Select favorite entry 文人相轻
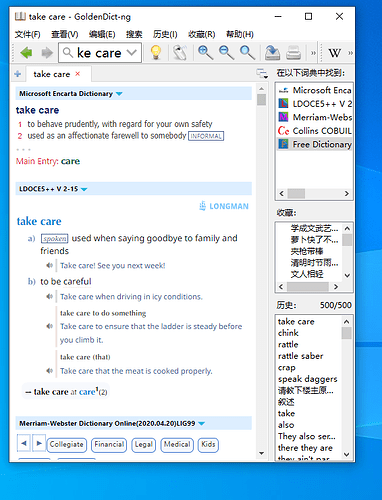 [x=307, y=274]
